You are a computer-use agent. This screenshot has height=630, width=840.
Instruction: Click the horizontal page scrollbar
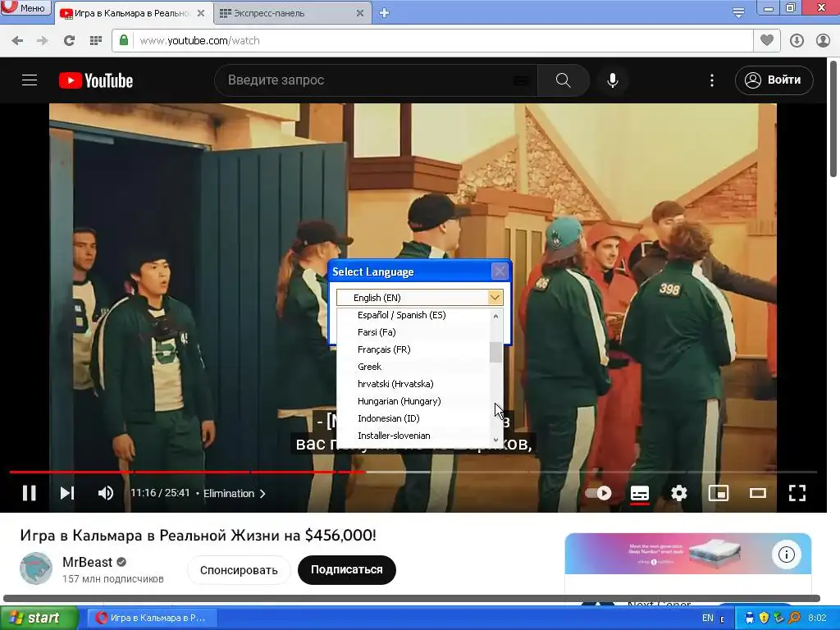point(412,598)
